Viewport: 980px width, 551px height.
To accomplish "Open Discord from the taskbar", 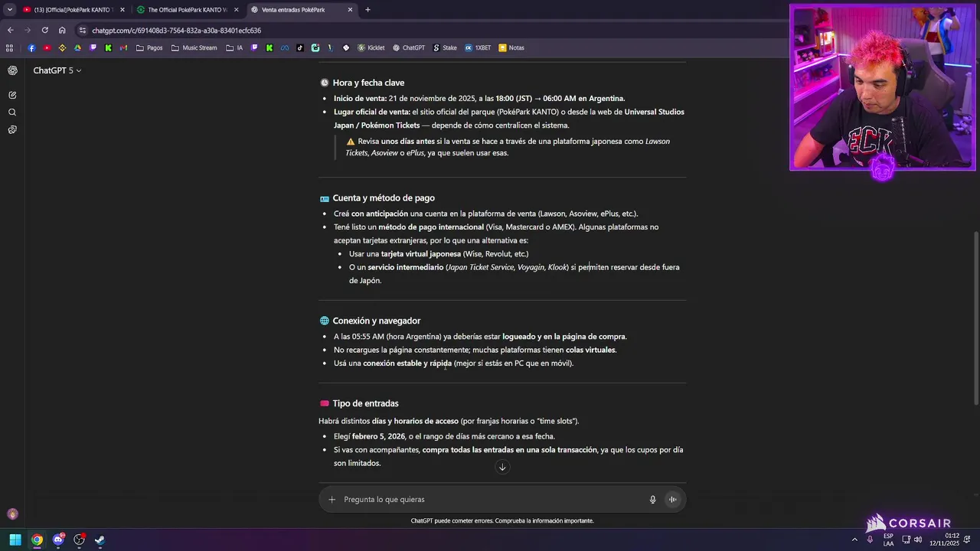I will pos(58,540).
